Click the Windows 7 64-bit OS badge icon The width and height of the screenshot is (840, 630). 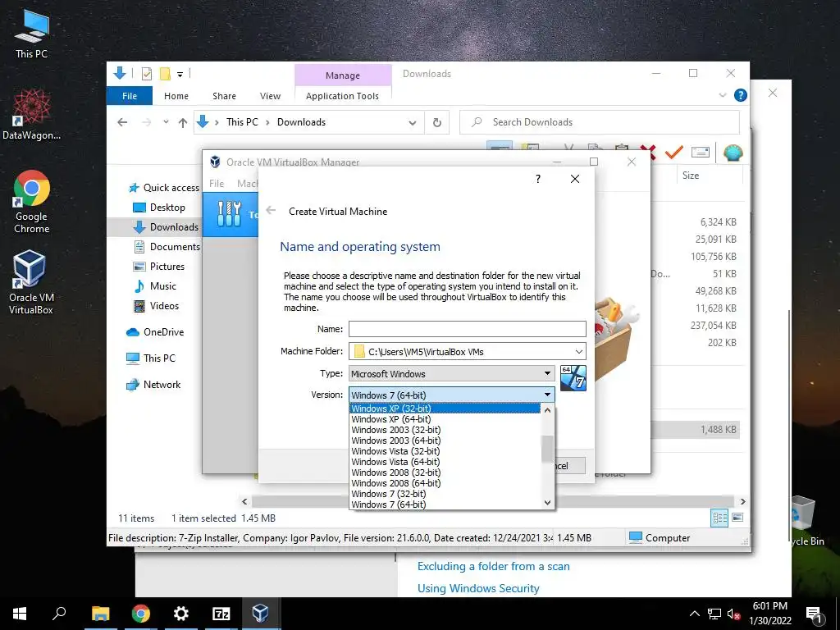click(573, 378)
